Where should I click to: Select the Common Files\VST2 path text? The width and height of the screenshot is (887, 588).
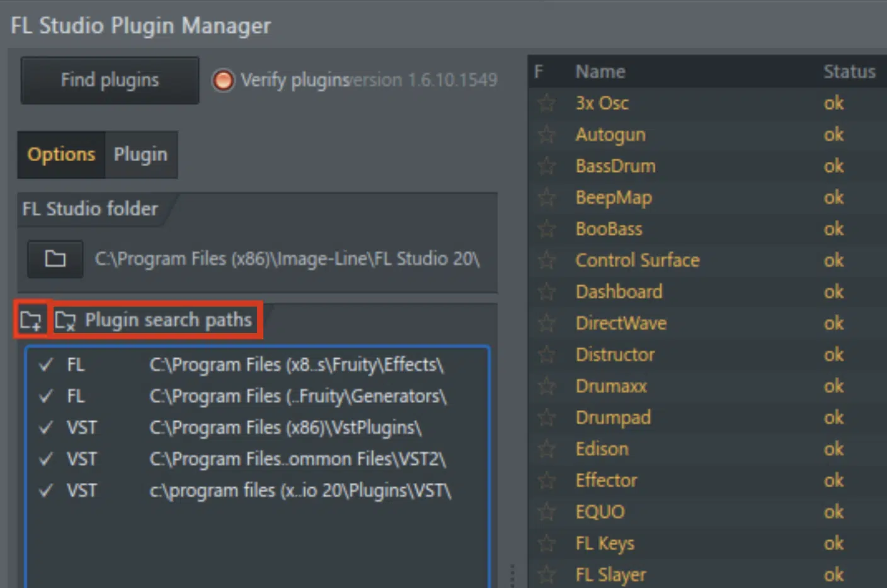298,460
